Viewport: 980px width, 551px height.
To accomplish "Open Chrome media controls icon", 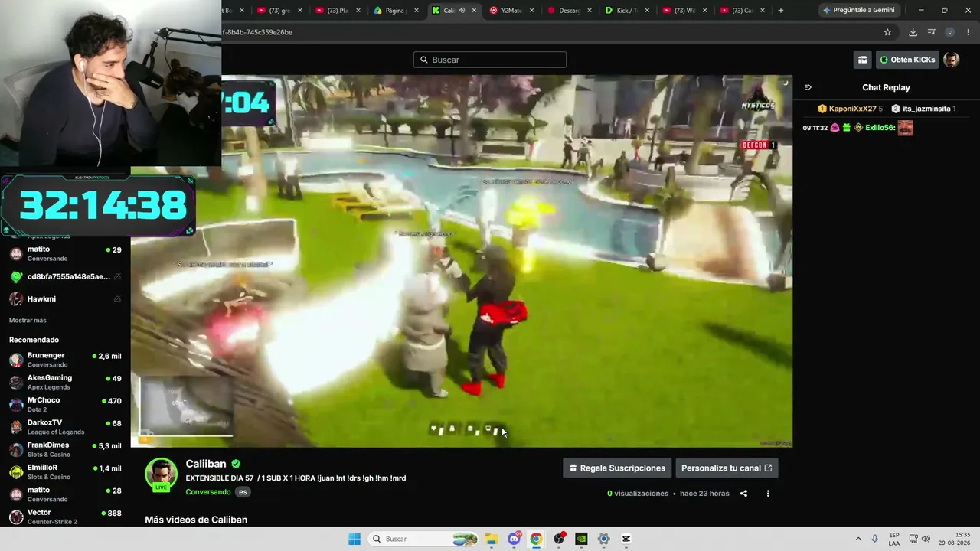I will pos(931,32).
